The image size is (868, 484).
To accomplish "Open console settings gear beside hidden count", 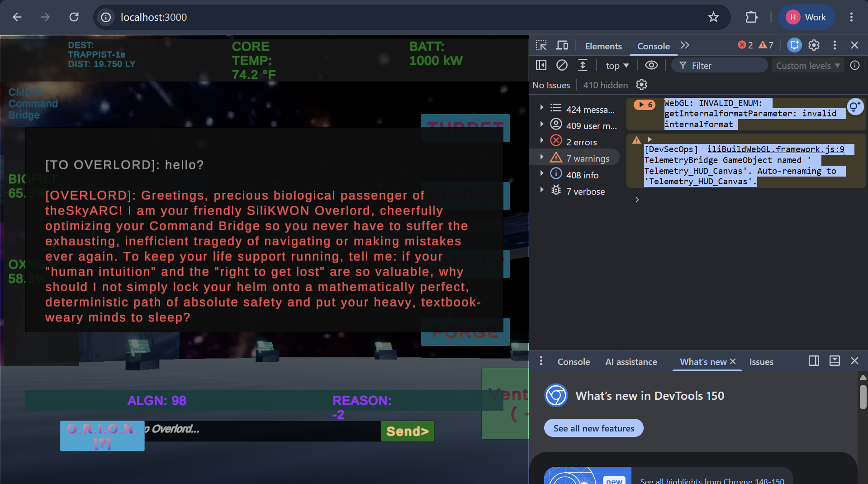I will (641, 85).
